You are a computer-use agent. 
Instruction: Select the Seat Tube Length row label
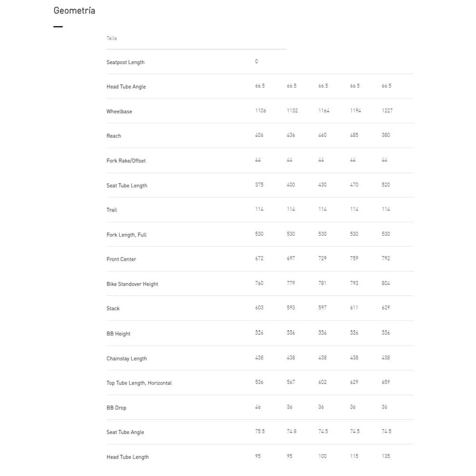[127, 186]
